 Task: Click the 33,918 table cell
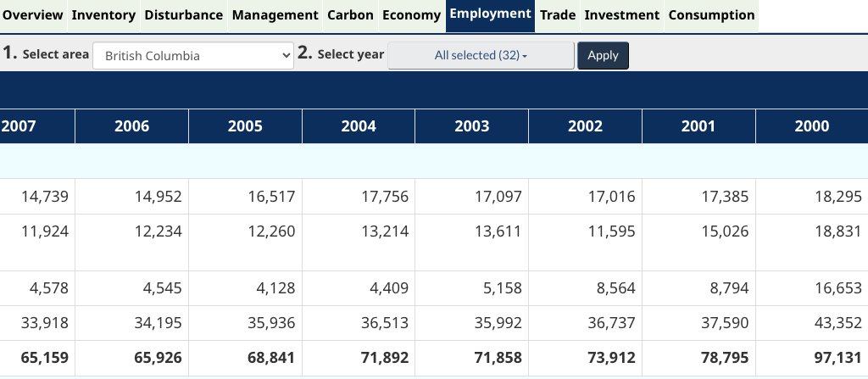click(x=37, y=323)
